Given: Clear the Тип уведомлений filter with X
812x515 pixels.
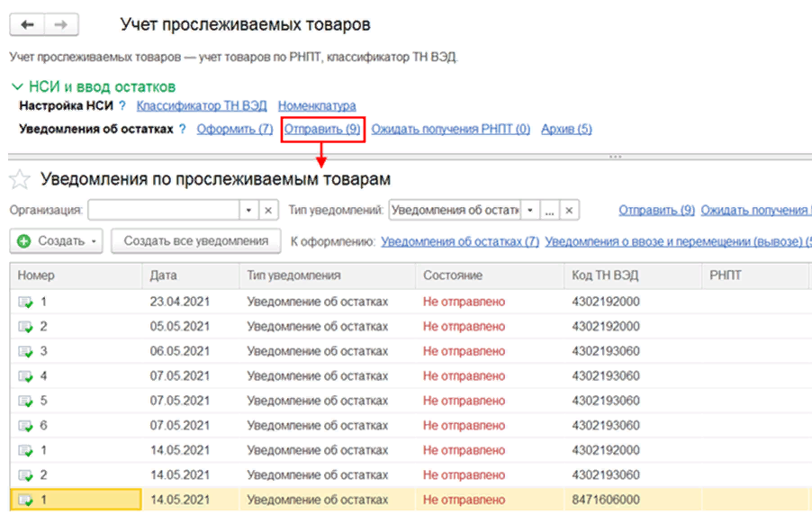Looking at the screenshot, I should (569, 210).
